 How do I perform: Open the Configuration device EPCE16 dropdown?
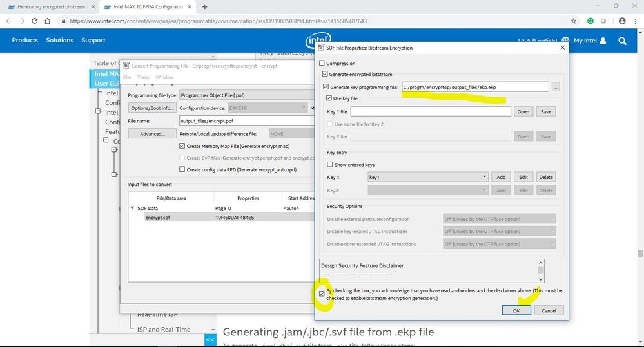pos(268,108)
